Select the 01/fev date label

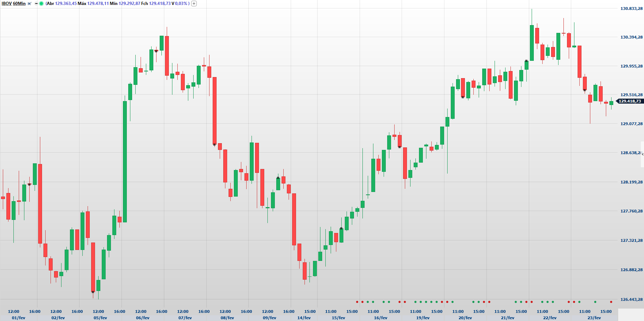(18, 318)
